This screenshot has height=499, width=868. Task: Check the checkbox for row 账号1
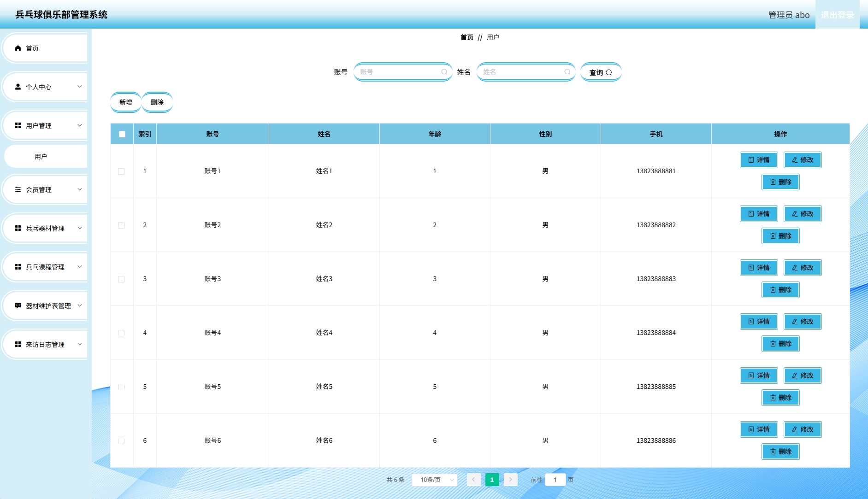pyautogui.click(x=121, y=171)
